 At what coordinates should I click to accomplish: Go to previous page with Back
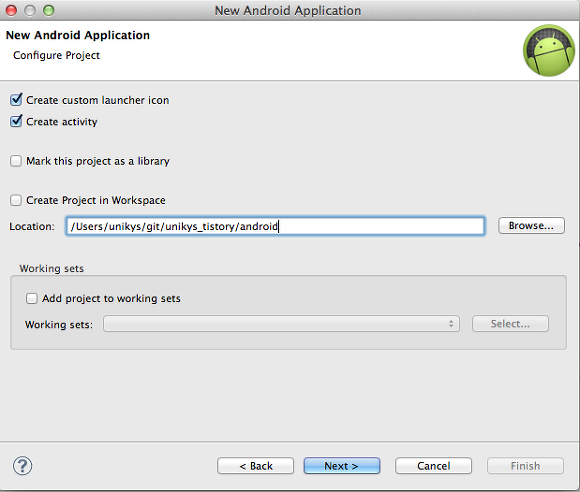[256, 466]
